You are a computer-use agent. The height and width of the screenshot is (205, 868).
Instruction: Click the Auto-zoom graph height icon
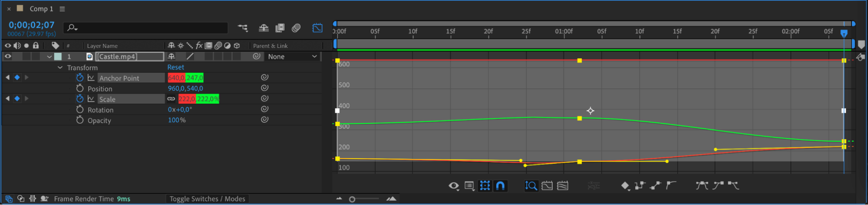click(531, 186)
